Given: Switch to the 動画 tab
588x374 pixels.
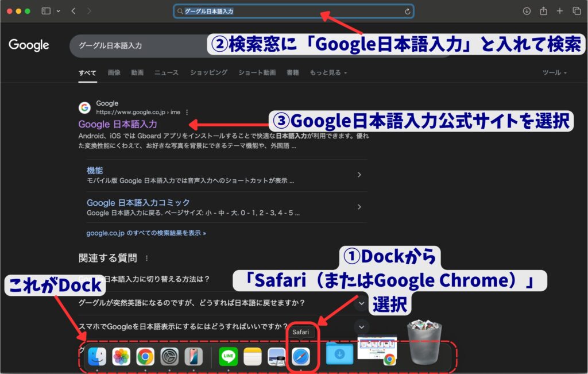Looking at the screenshot, I should [x=137, y=72].
